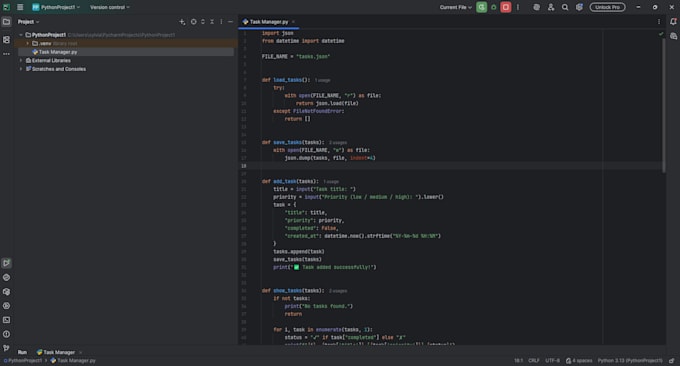
Task: Open PythonProject1 project dropdown in title bar
Action: click(56, 7)
